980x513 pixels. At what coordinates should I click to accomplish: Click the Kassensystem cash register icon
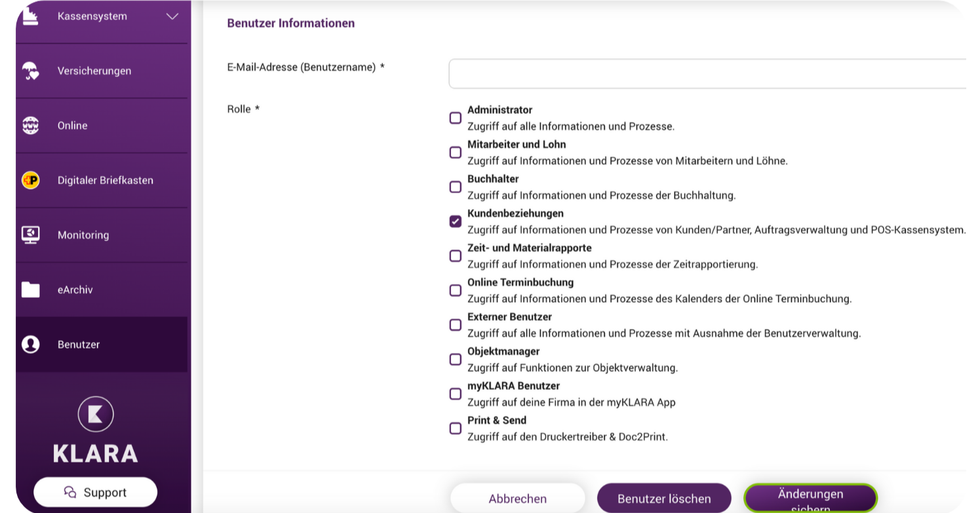31,16
